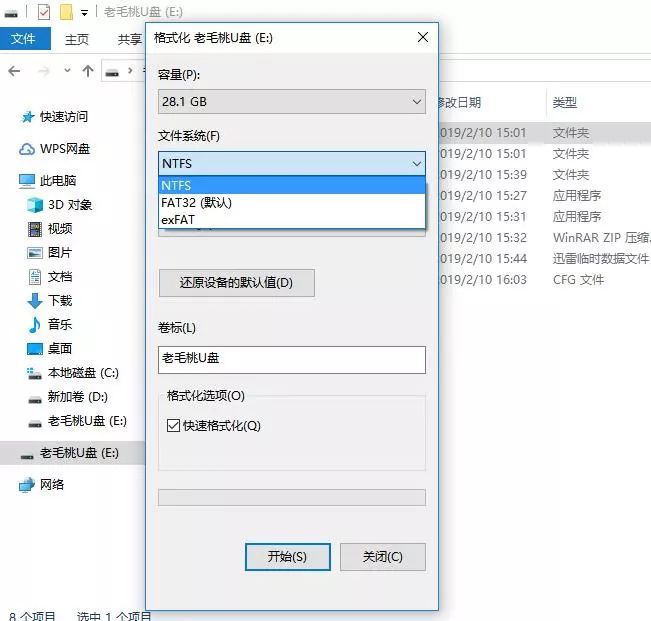Click 还原设备的默认值 button
Viewport: 651px width, 621px height.
click(236, 283)
